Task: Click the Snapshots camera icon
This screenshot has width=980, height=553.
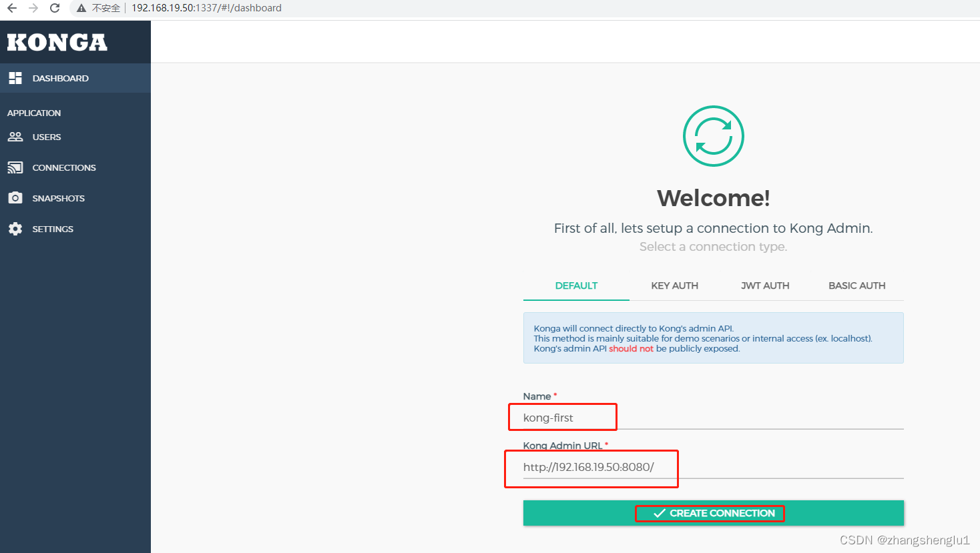Action: 15,198
